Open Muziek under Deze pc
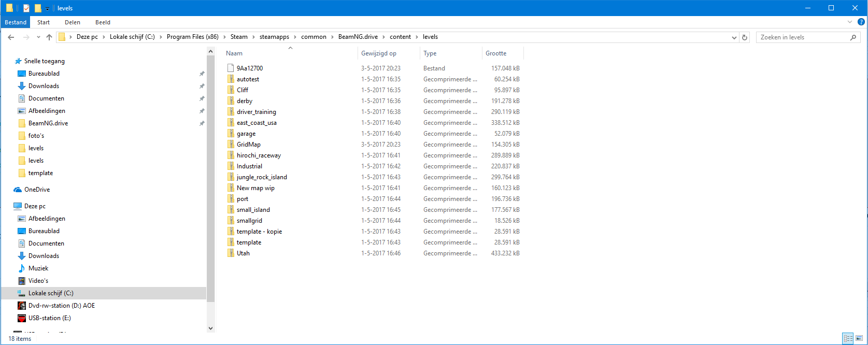This screenshot has height=345, width=868. (38, 268)
